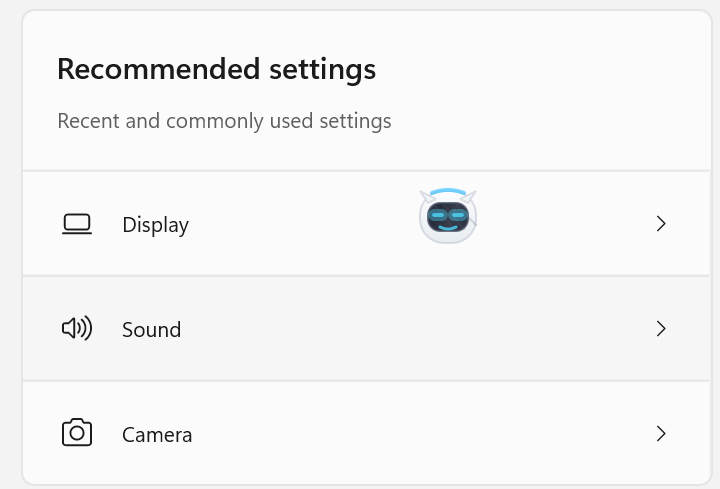Expand Display using its right chevron
720x489 pixels.
click(660, 224)
